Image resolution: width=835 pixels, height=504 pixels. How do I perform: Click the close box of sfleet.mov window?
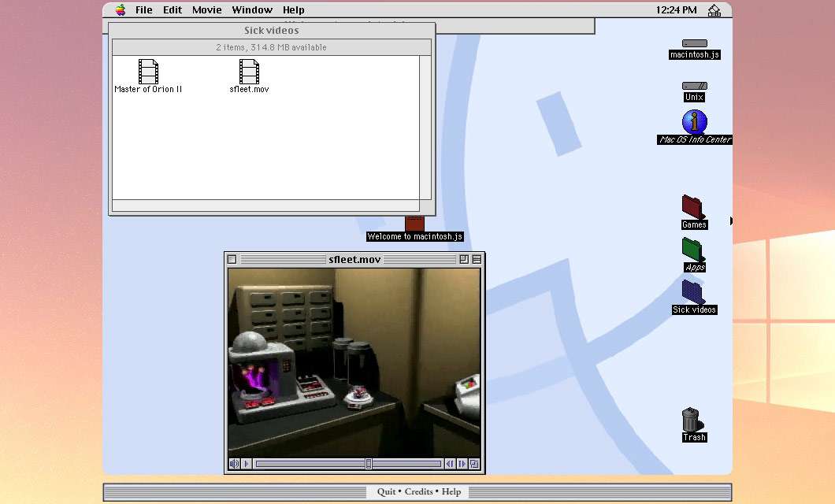(x=232, y=259)
